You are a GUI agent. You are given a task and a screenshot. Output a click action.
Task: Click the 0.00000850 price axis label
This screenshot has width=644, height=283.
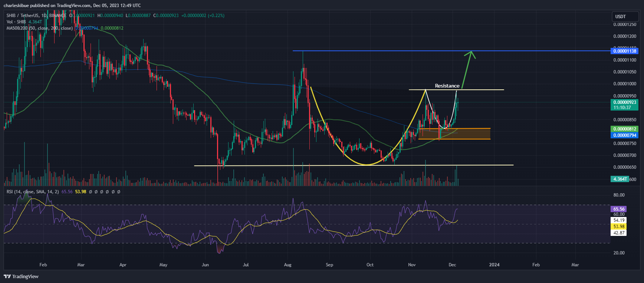tap(625, 120)
